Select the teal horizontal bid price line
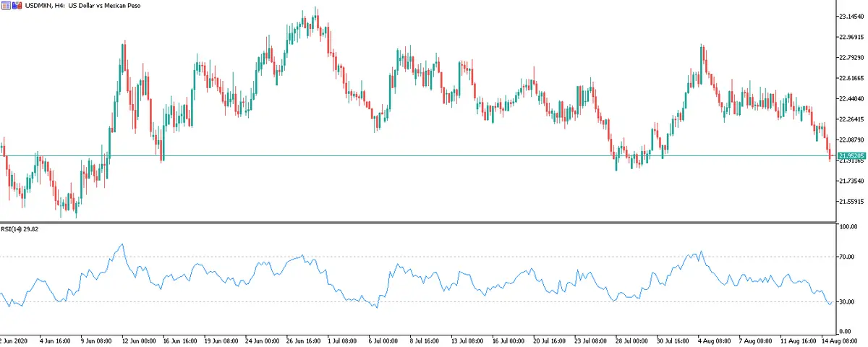 point(434,155)
